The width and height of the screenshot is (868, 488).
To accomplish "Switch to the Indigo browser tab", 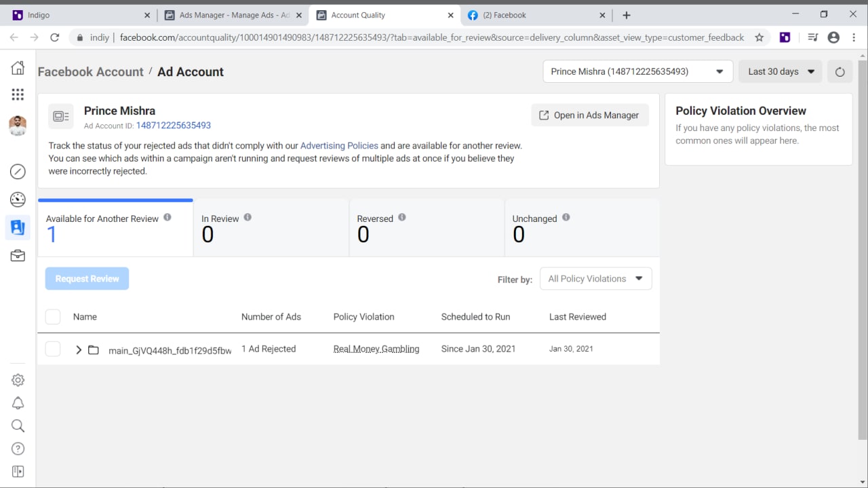I will coord(80,15).
